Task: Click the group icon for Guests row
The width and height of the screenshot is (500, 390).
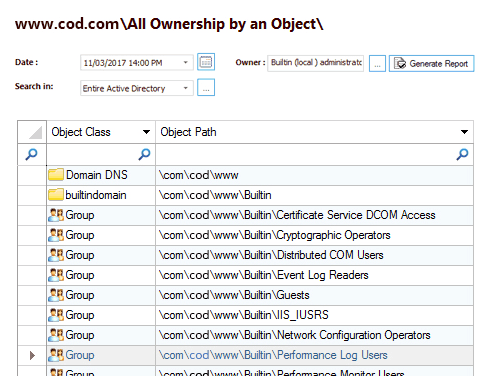Action: point(56,295)
